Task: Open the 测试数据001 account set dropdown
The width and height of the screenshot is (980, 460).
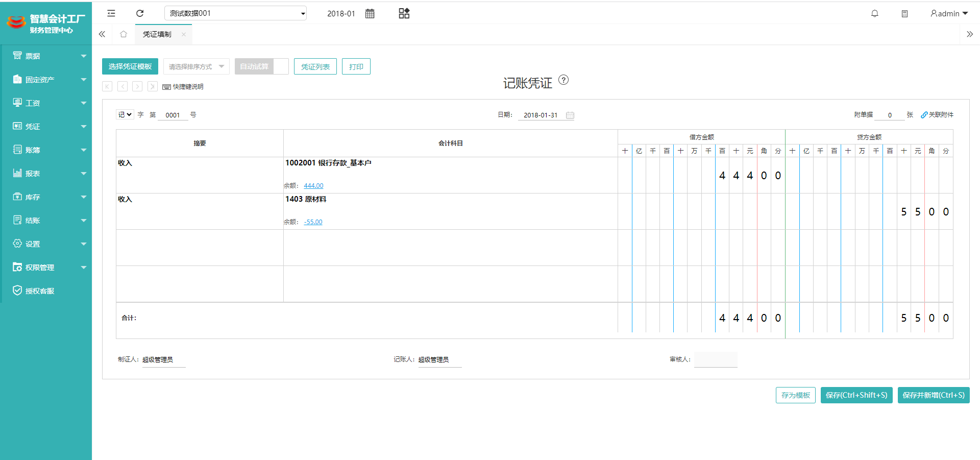Action: coord(235,13)
